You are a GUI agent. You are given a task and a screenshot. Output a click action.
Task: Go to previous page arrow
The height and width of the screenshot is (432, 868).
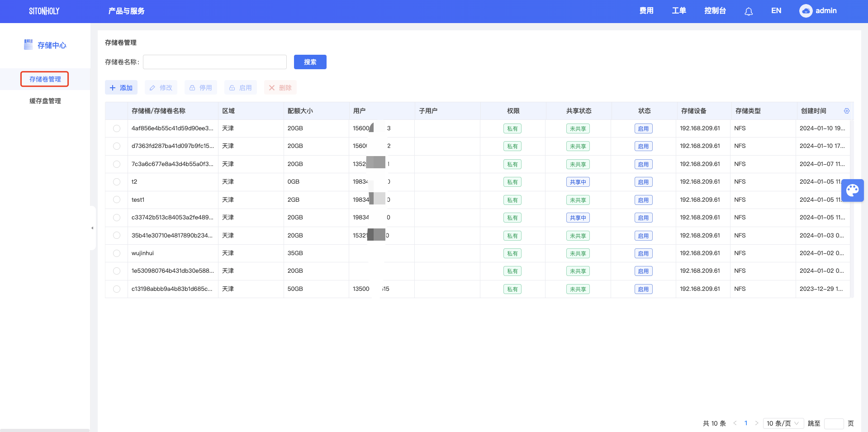[735, 423]
